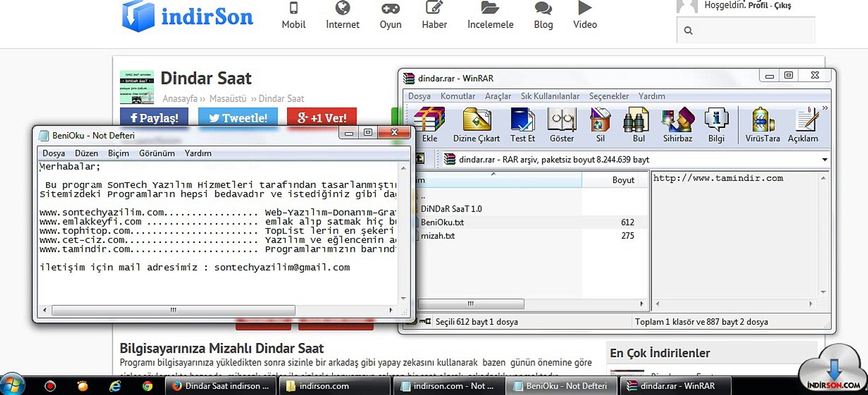Open Dosya menu in WinRAR

pyautogui.click(x=419, y=96)
